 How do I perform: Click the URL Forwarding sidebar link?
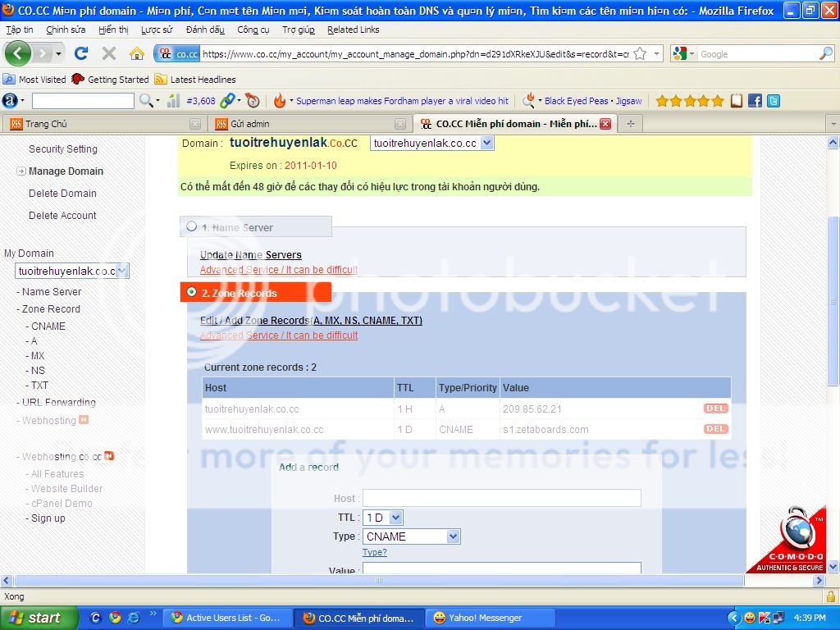[x=58, y=403]
